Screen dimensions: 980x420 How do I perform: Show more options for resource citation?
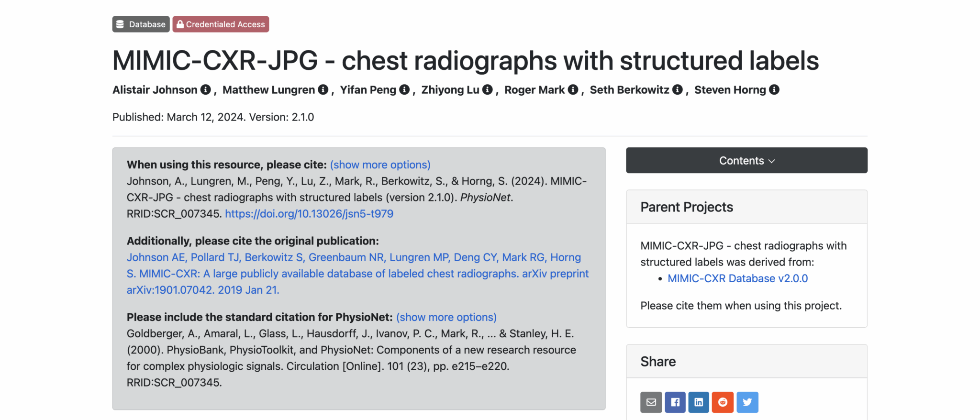click(x=380, y=165)
